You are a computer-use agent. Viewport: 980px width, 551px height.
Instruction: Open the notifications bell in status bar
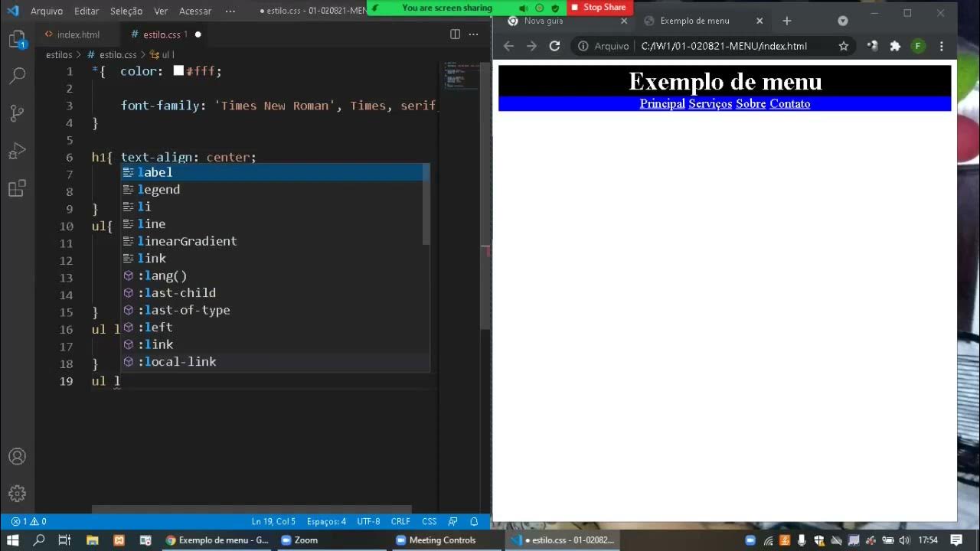tap(474, 521)
